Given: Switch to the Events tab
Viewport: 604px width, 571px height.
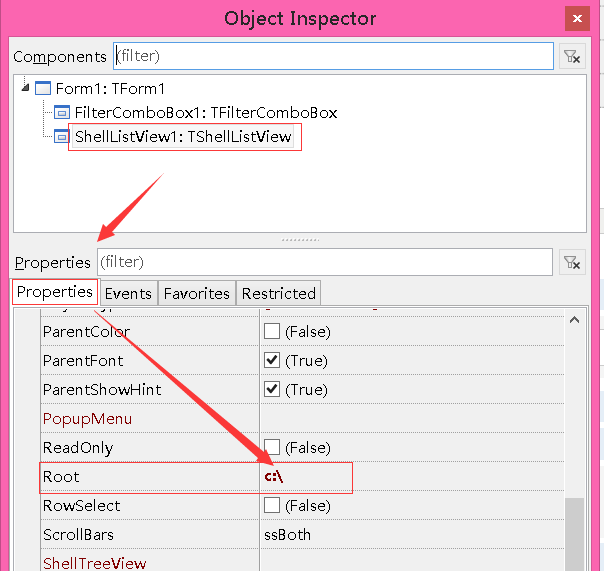Looking at the screenshot, I should (128, 293).
